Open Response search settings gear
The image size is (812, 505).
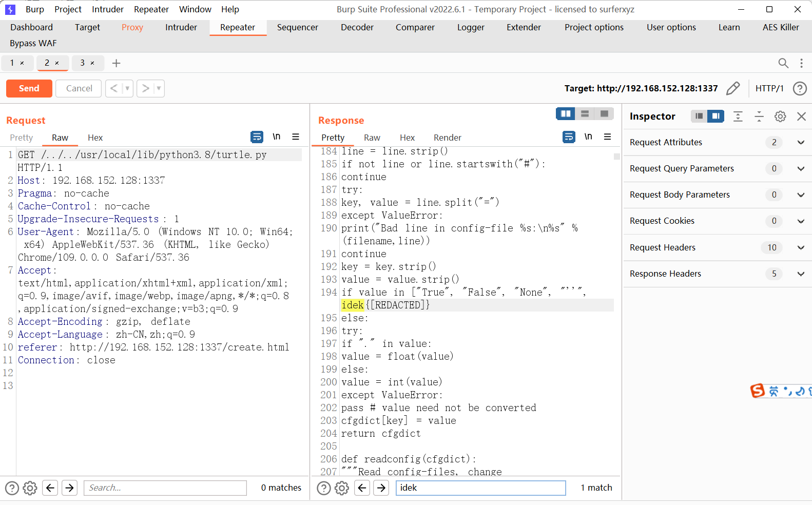(342, 488)
